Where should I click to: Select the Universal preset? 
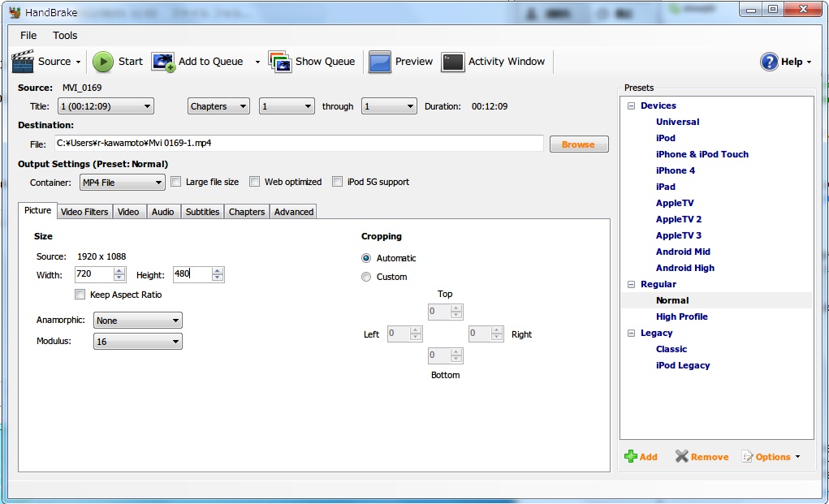click(678, 122)
